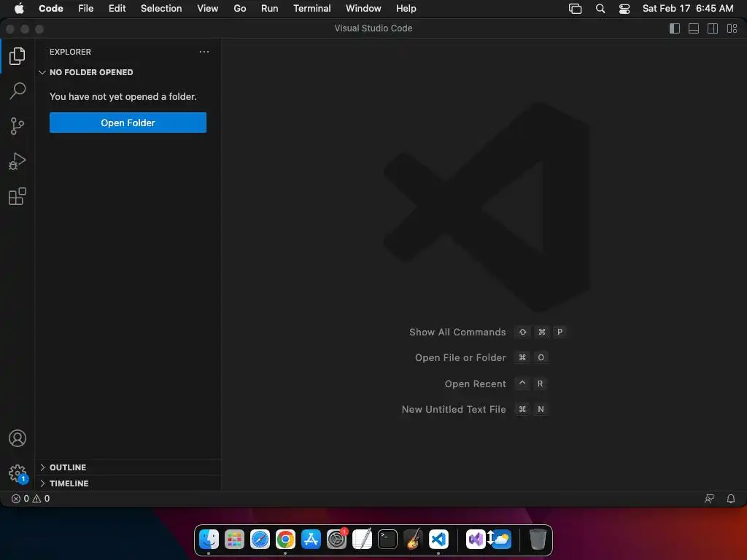
Task: Open the Accounts menu icon
Action: tap(18, 438)
